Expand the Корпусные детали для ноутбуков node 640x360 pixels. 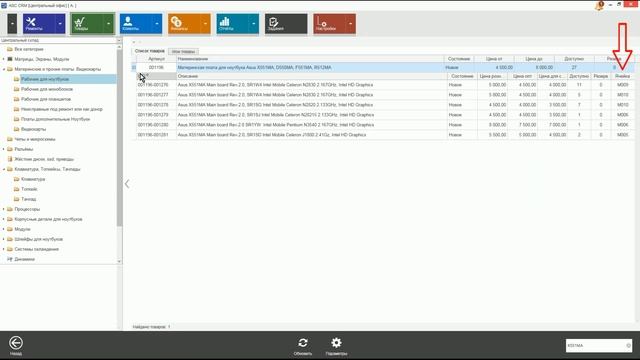(x=4, y=219)
